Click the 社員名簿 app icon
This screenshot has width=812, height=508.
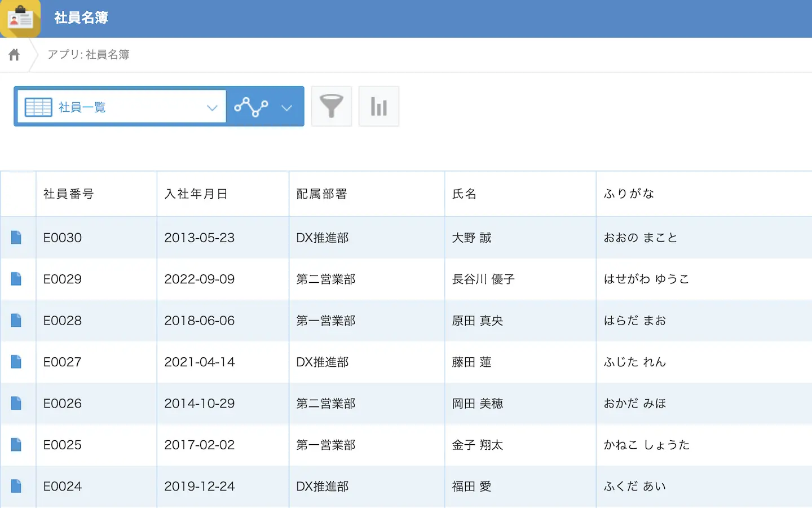(x=20, y=18)
